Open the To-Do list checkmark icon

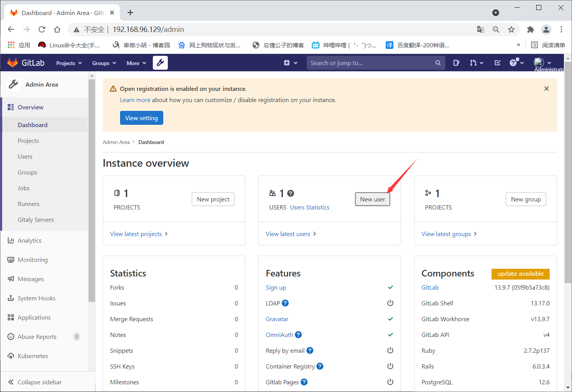tap(497, 63)
